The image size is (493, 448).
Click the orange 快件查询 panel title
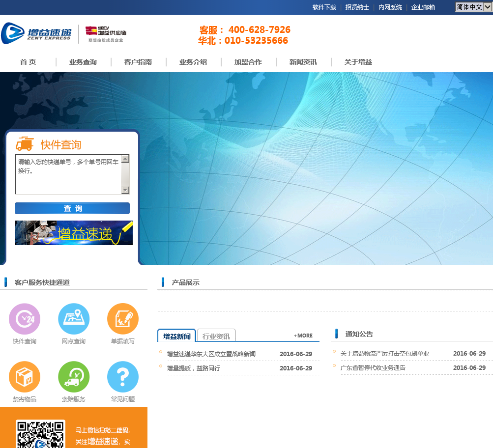61,145
